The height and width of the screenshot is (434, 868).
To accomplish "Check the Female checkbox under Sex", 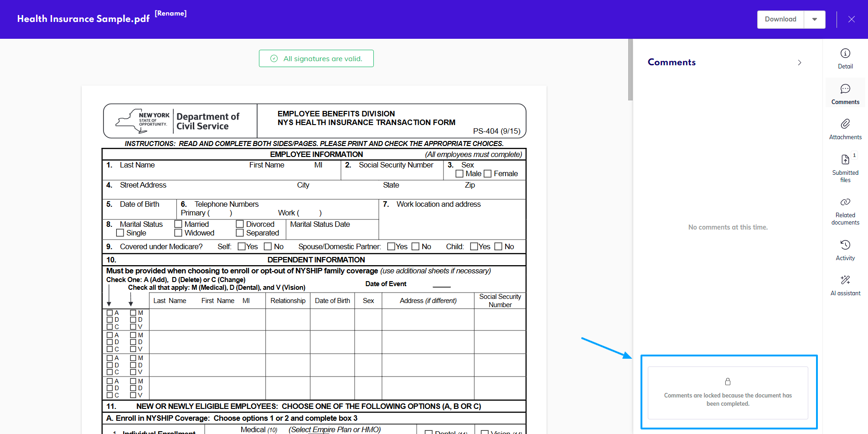I will tap(487, 174).
